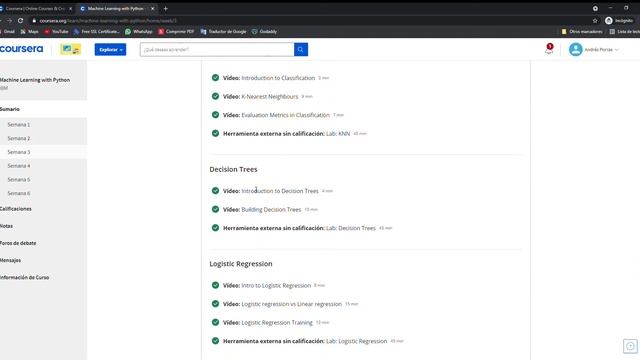The height and width of the screenshot is (360, 640).
Task: Click the address bar URL
Action: pos(108,20)
